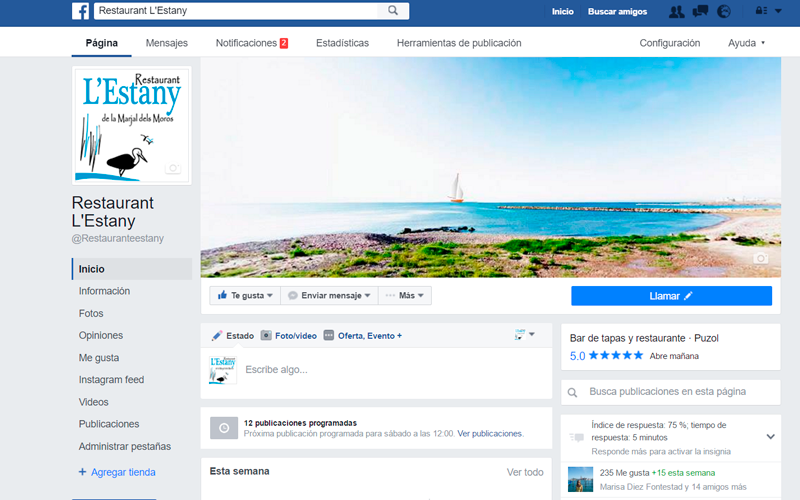The image size is (800, 500).
Task: Open Información in left sidebar
Action: [x=104, y=291]
